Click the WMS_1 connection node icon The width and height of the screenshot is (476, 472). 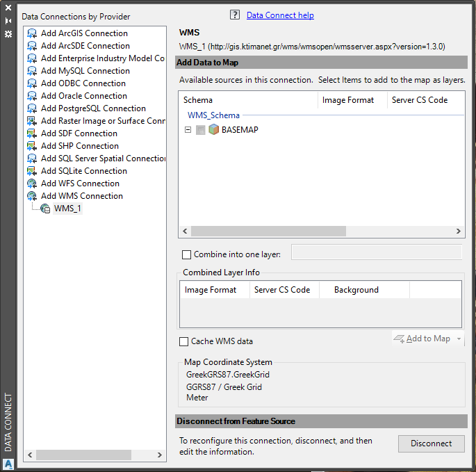45,209
